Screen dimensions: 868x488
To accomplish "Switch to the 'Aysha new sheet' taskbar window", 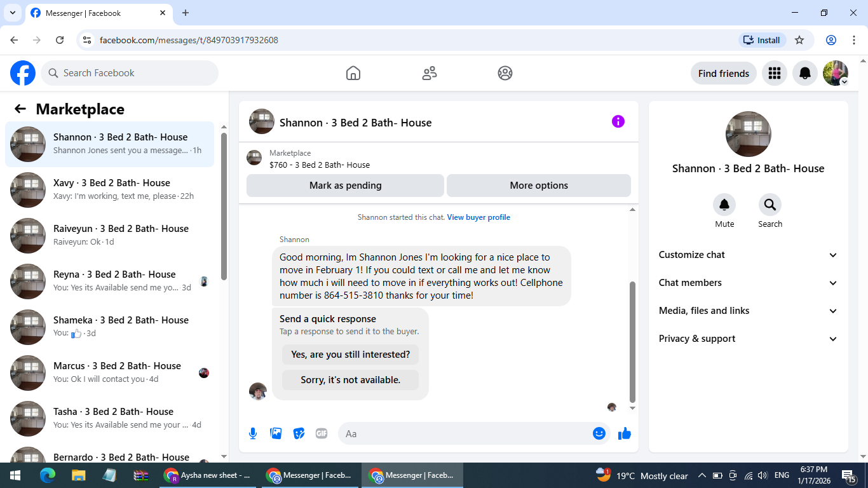I will pyautogui.click(x=208, y=475).
